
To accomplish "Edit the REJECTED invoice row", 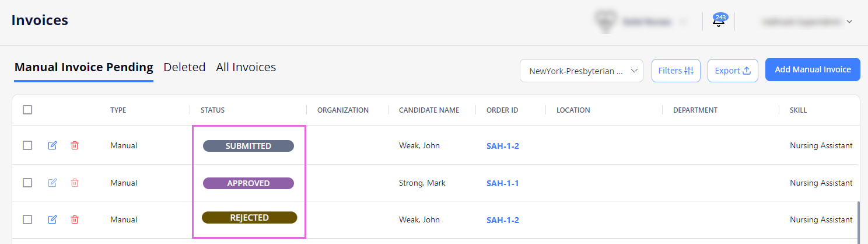I will click(x=52, y=219).
